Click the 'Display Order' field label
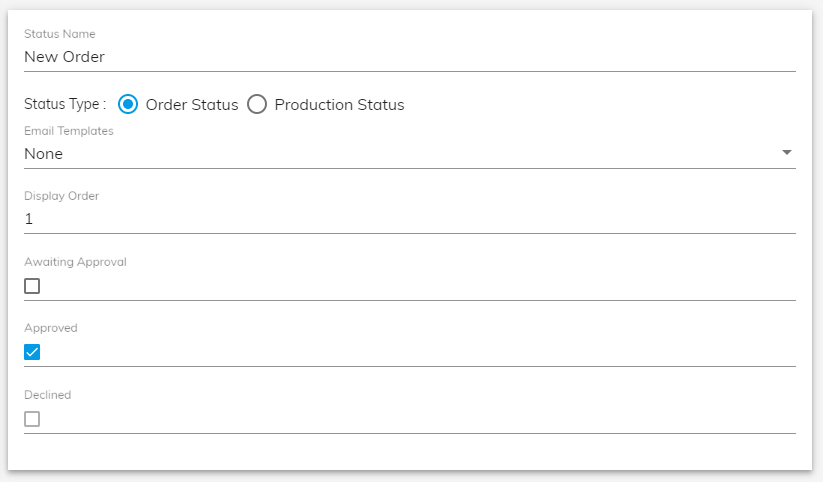 [61, 196]
